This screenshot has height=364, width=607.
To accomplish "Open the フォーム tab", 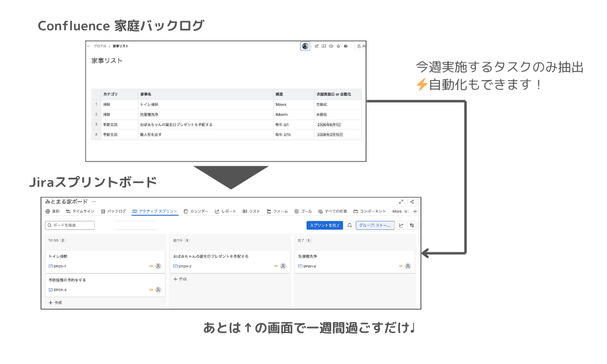I will [277, 211].
